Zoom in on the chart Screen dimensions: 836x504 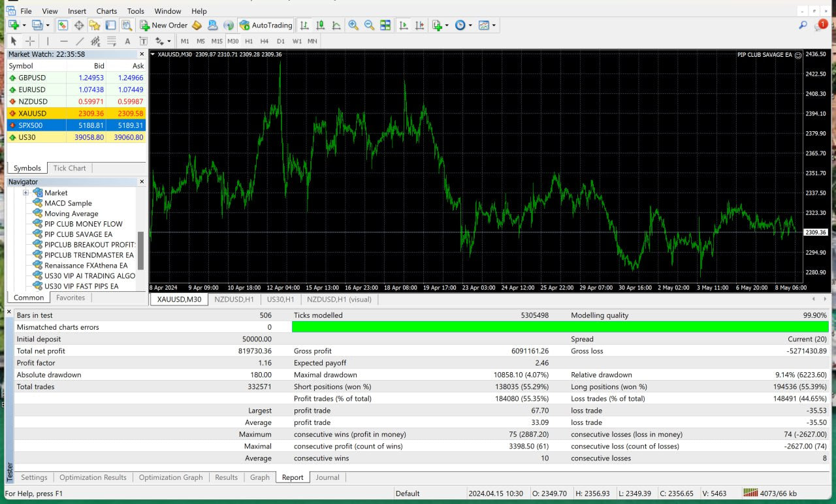click(353, 25)
